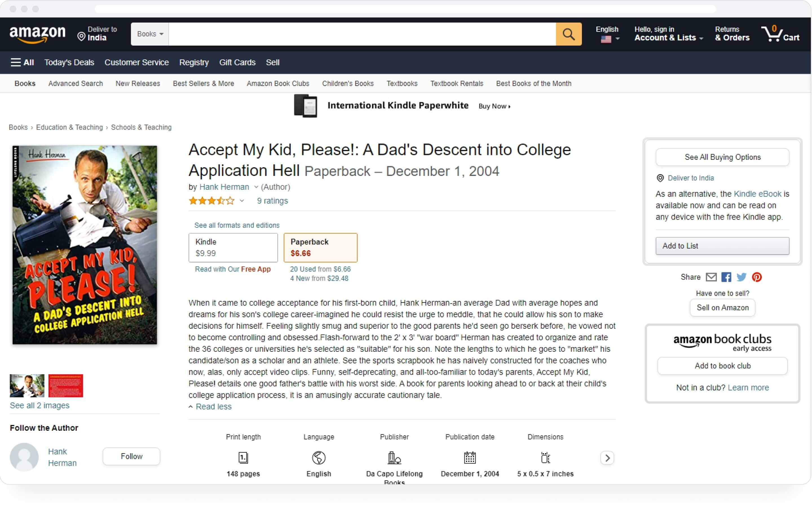Image resolution: width=812 pixels, height=513 pixels.
Task: Click Education & Teaching breadcrumb
Action: 69,127
